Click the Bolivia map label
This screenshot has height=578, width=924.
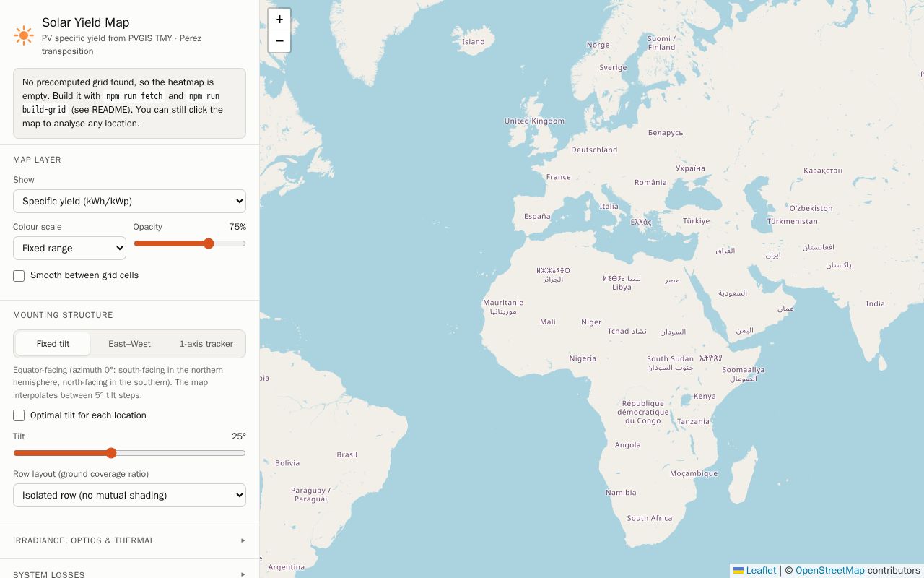coord(287,463)
